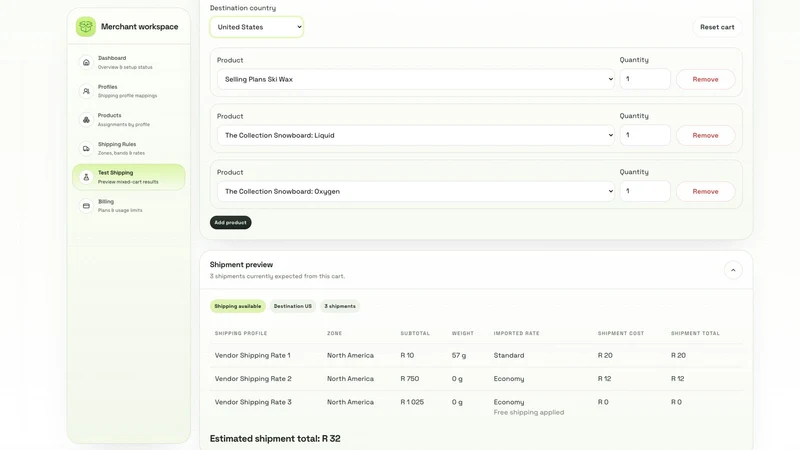Click the 3 shipments badge

[340, 306]
